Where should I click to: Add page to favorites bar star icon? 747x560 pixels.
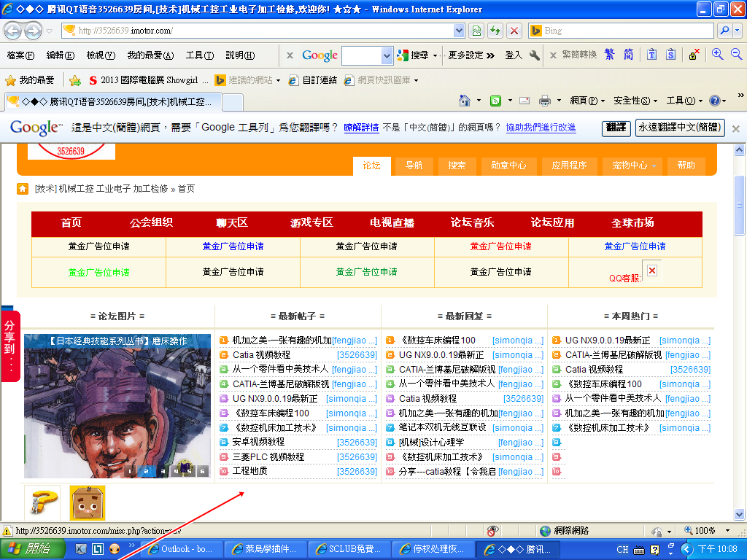pos(75,80)
